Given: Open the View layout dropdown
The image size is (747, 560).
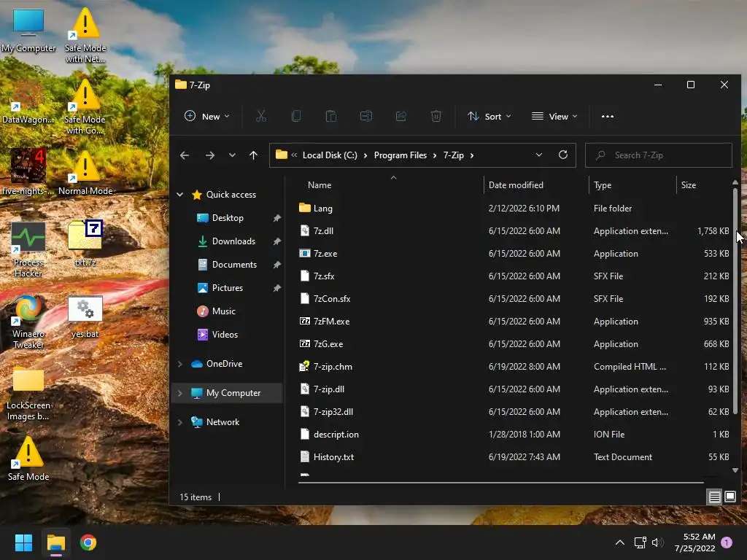Looking at the screenshot, I should 554,116.
